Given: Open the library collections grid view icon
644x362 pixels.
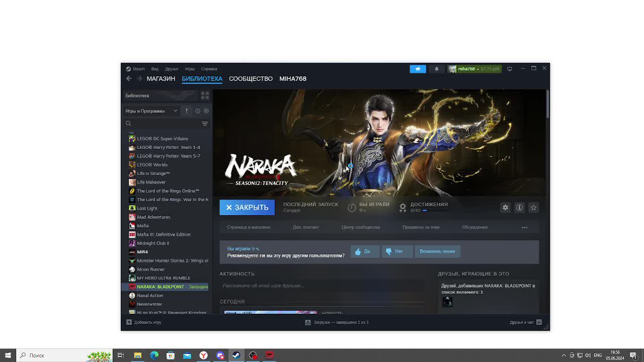Looking at the screenshot, I should click(x=205, y=96).
